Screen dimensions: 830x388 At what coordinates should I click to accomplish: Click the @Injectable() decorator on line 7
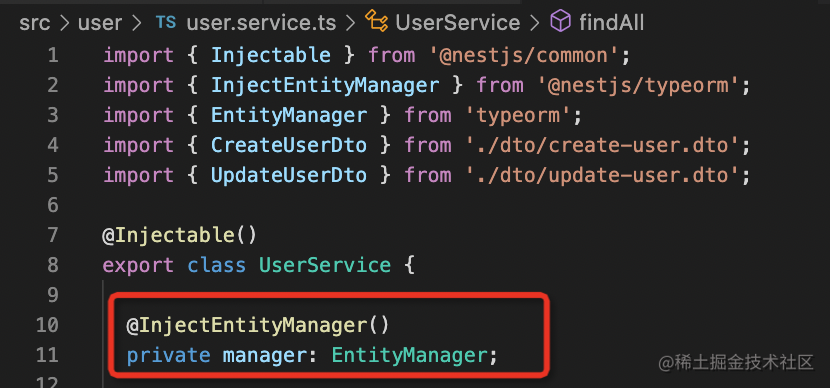(x=179, y=235)
